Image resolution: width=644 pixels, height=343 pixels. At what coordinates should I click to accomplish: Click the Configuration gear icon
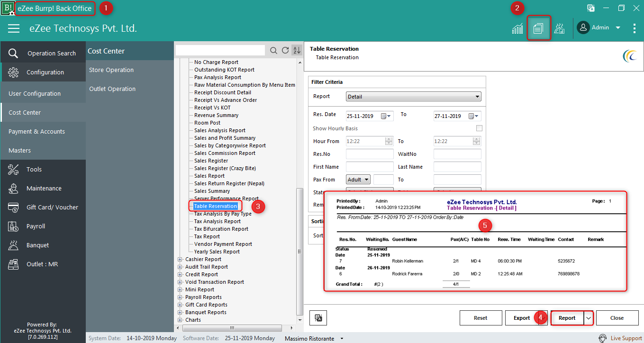[x=13, y=72]
